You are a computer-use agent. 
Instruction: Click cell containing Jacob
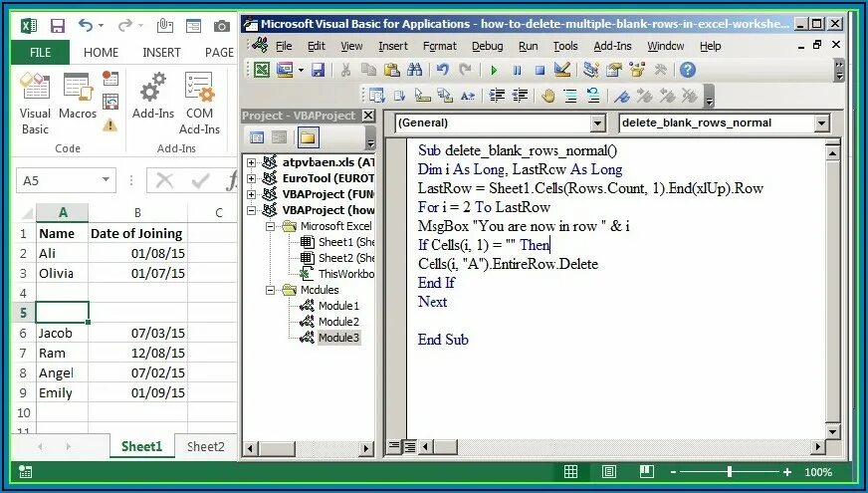coord(62,333)
